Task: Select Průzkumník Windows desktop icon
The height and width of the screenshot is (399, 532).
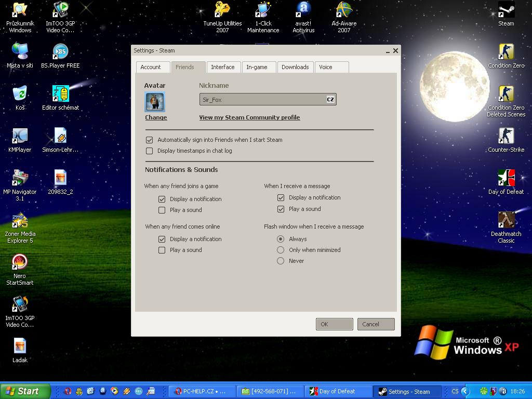Action: coord(20,17)
